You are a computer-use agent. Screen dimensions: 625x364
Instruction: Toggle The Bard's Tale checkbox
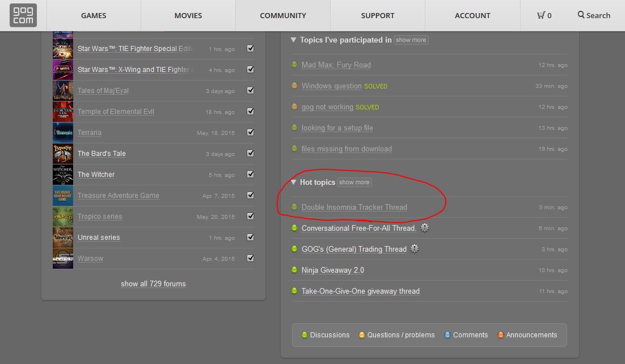pyautogui.click(x=250, y=153)
